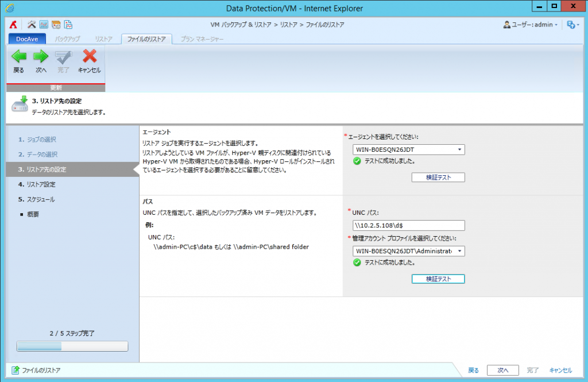The height and width of the screenshot is (382, 588).
Task: Click the エージェント section heading
Action: coord(156,132)
